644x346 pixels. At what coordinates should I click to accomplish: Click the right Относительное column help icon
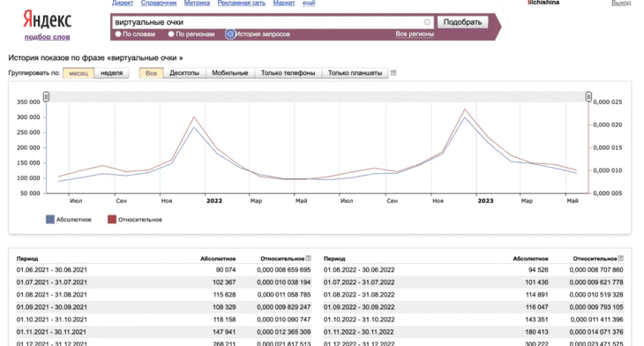tap(620, 259)
